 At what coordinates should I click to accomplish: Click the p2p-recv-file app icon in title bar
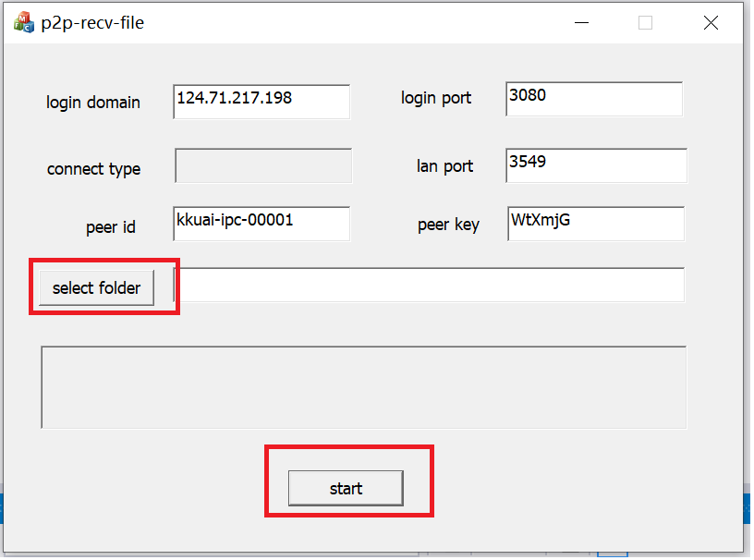pos(23,23)
